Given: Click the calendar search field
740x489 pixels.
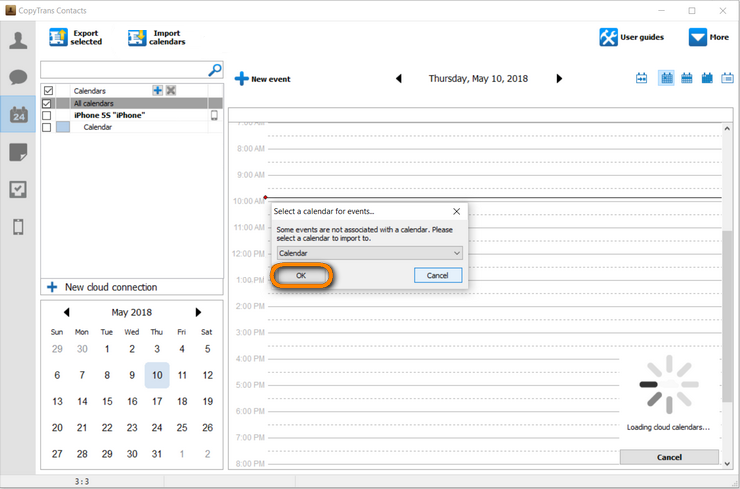Looking at the screenshot, I should click(124, 70).
